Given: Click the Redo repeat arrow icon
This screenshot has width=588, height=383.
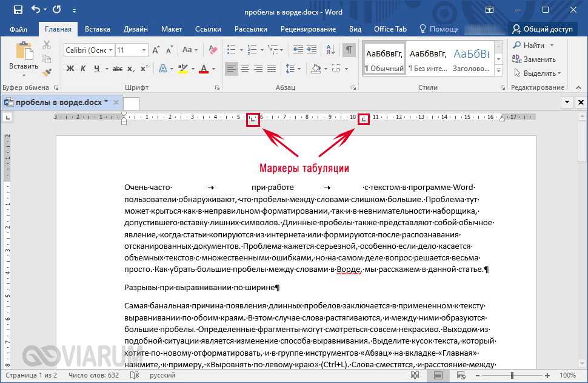Looking at the screenshot, I should (x=57, y=10).
